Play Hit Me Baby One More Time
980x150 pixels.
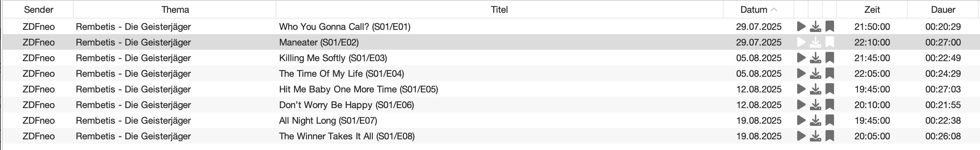point(801,89)
